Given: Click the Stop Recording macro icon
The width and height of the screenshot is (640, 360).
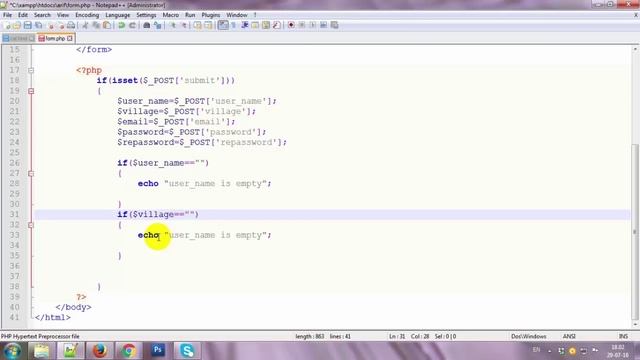Looking at the screenshot, I should point(302,25).
